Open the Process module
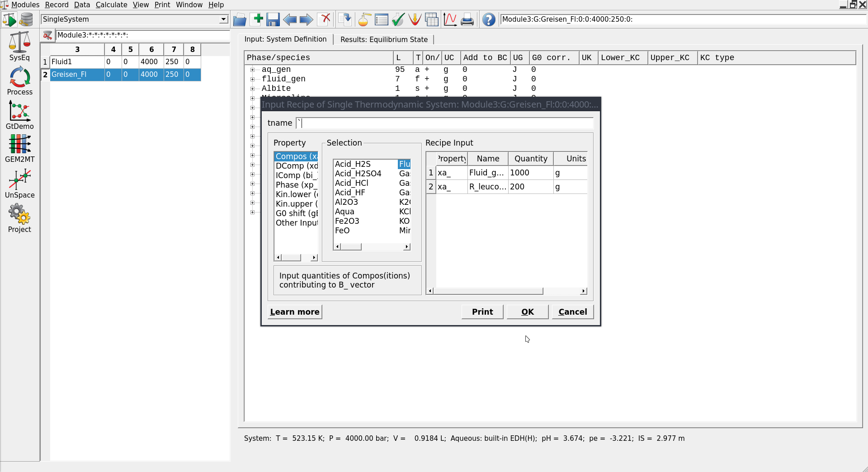Image resolution: width=868 pixels, height=472 pixels. [x=19, y=81]
